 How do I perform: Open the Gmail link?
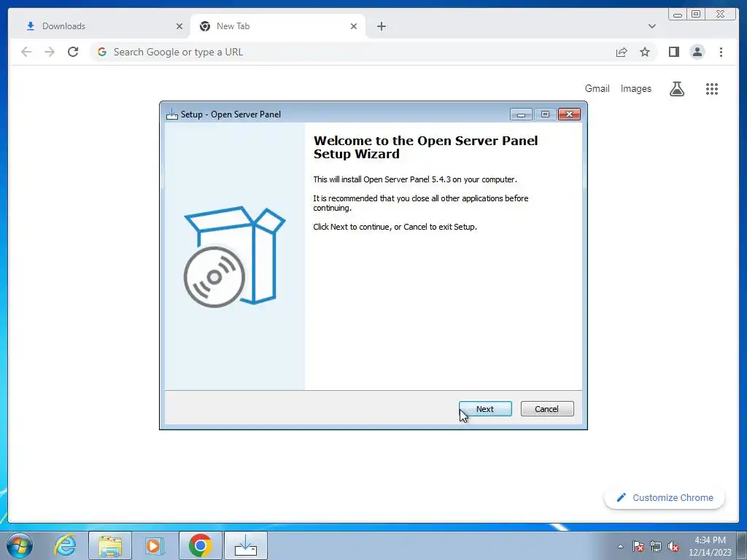tap(597, 88)
